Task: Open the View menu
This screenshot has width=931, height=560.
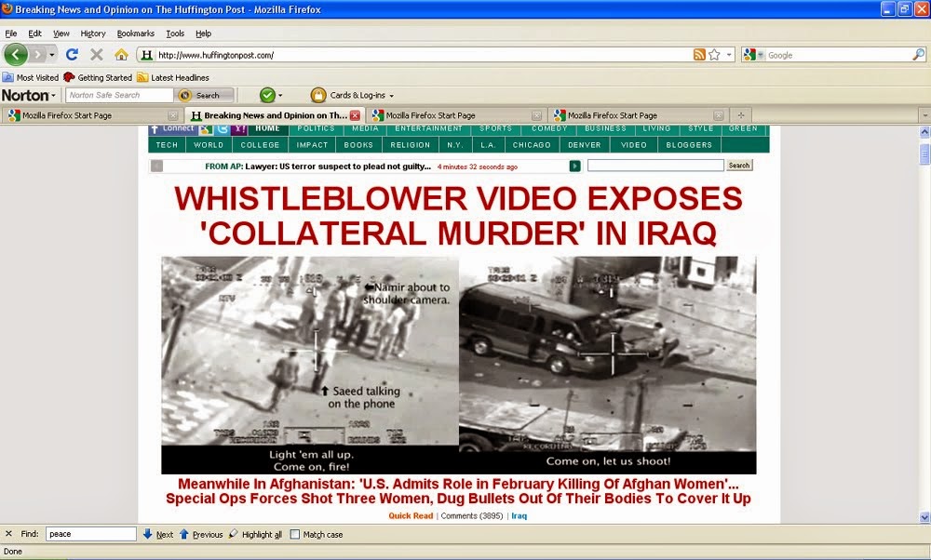Action: 61,33
